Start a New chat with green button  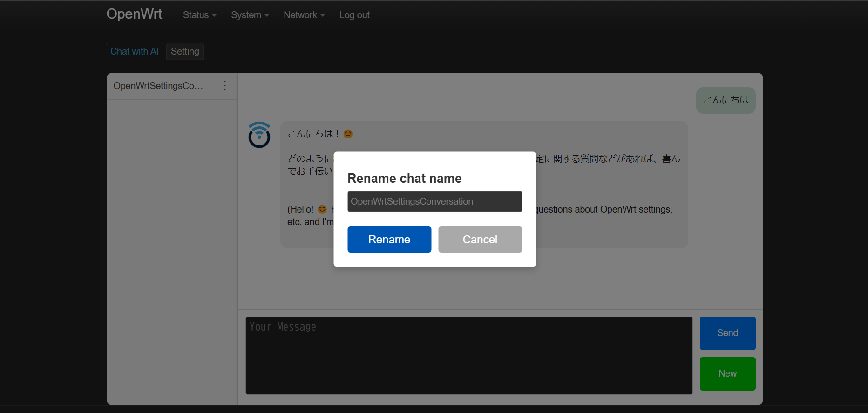pyautogui.click(x=728, y=373)
